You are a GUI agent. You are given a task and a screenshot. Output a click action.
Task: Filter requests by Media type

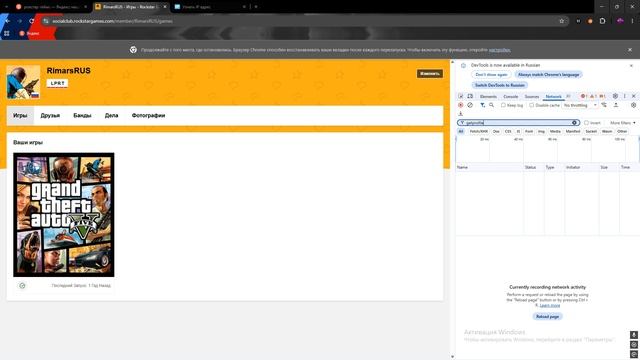555,131
